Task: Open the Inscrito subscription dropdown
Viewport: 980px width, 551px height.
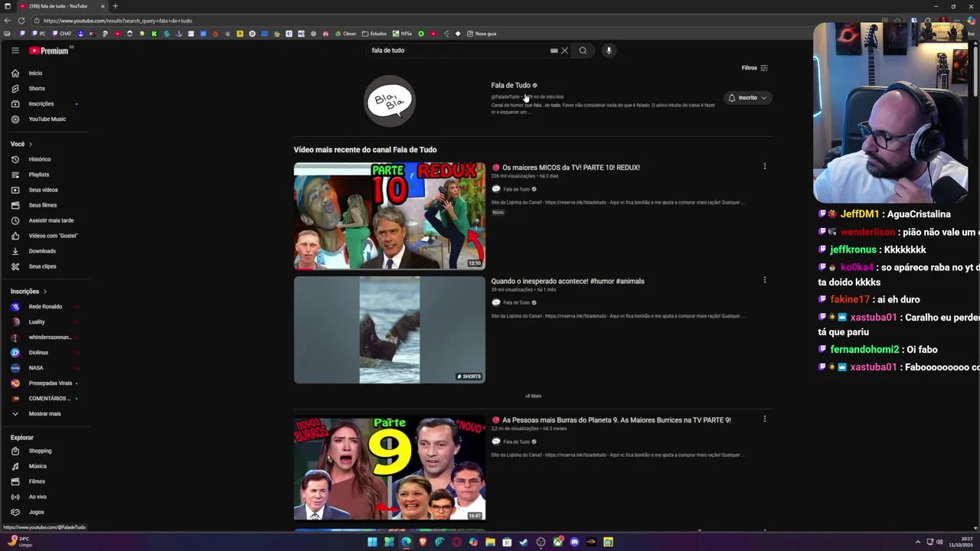Action: pyautogui.click(x=747, y=98)
